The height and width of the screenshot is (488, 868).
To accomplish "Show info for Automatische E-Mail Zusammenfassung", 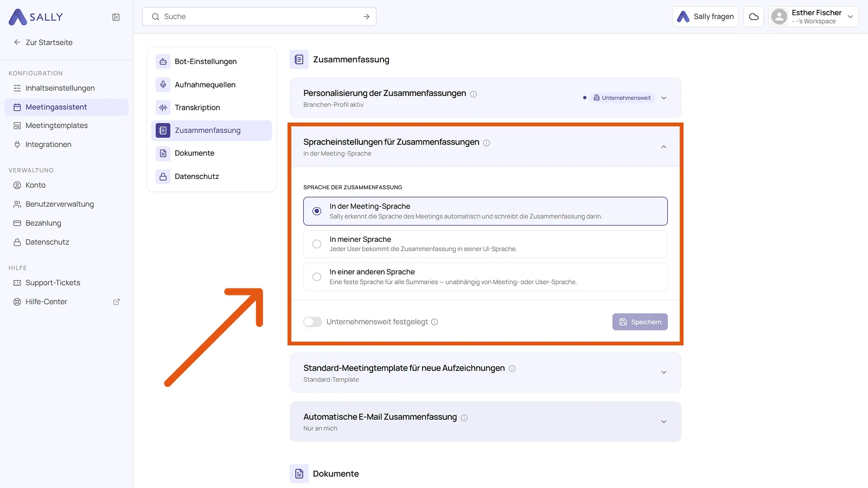I will coord(464,418).
